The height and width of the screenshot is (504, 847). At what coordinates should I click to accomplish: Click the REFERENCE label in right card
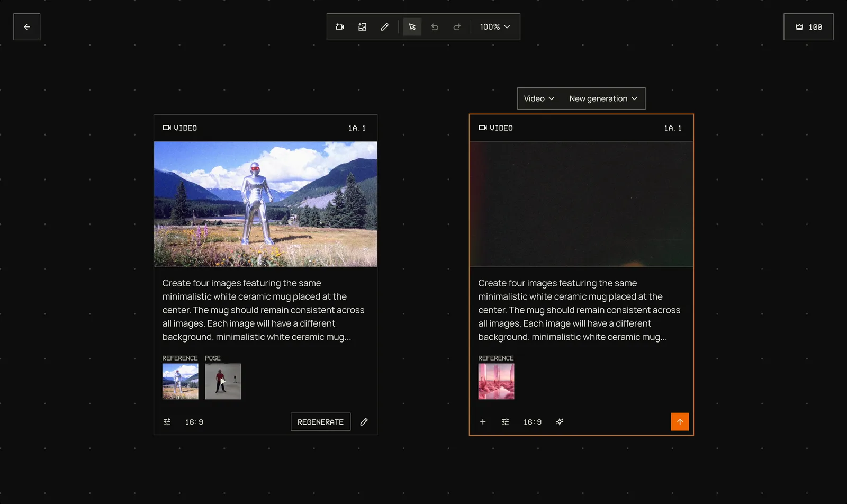click(496, 358)
